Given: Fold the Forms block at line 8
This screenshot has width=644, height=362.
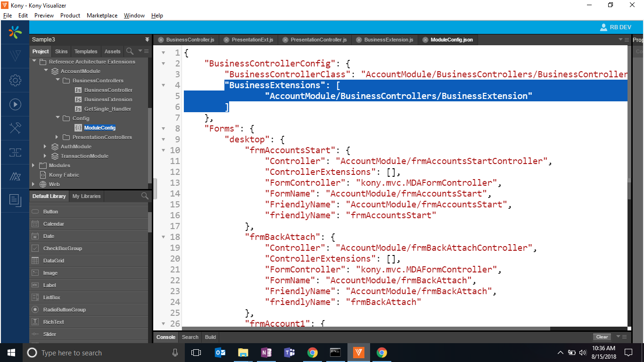Looking at the screenshot, I should (x=163, y=129).
